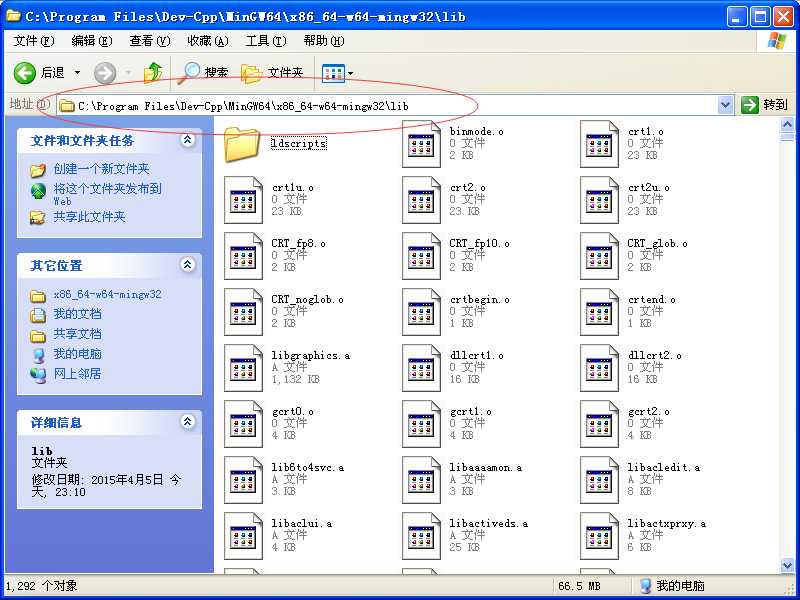This screenshot has width=800, height=600.
Task: Click the libactxprxy.a file name
Action: tap(666, 523)
